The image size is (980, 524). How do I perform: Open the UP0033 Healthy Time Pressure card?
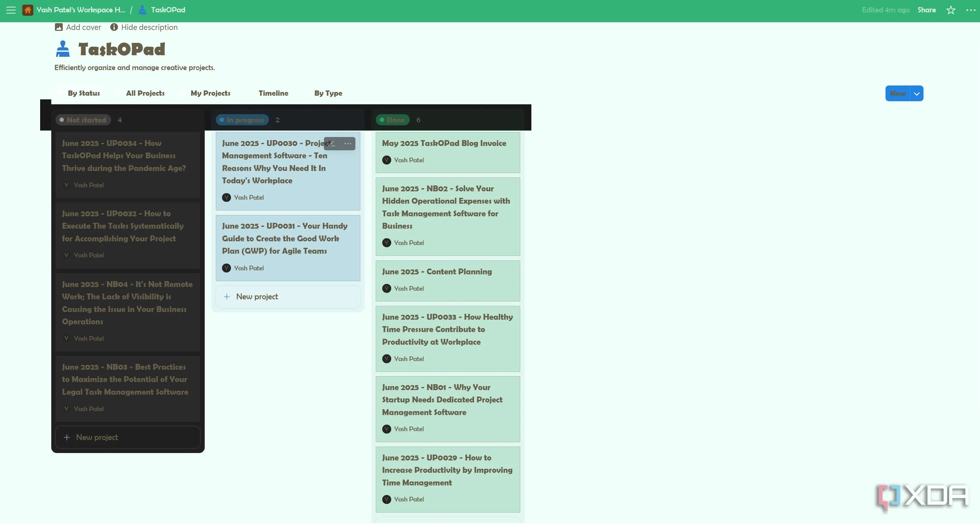coord(448,339)
